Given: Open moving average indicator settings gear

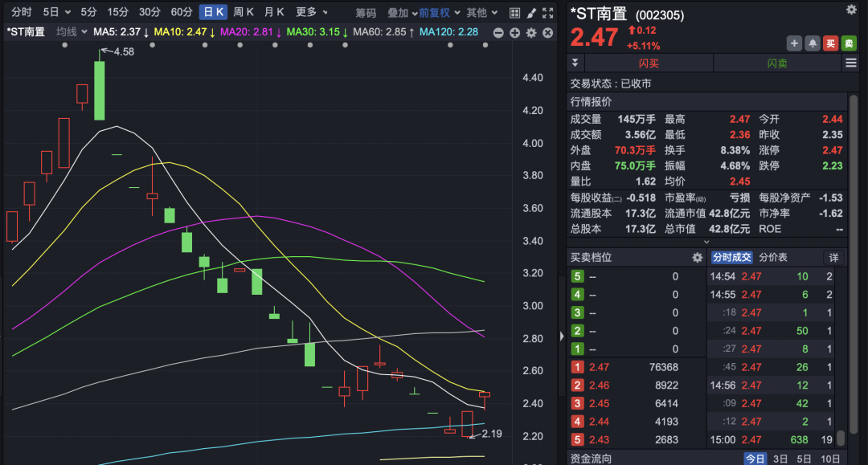Looking at the screenshot, I should point(531,32).
